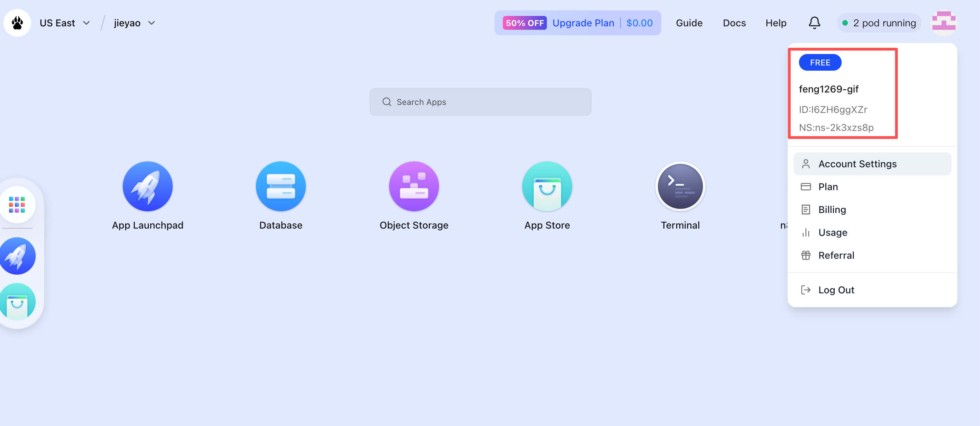Launch the Terminal app icon

680,186
